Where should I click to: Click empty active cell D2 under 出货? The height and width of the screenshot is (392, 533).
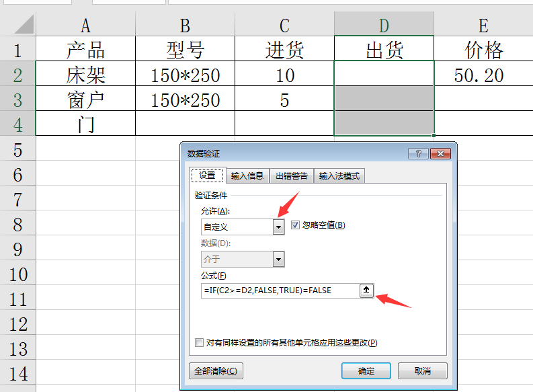384,73
